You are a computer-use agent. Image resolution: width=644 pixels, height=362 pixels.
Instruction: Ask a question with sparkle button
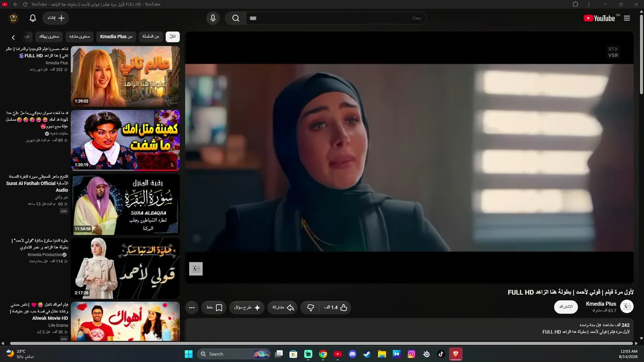point(248,308)
